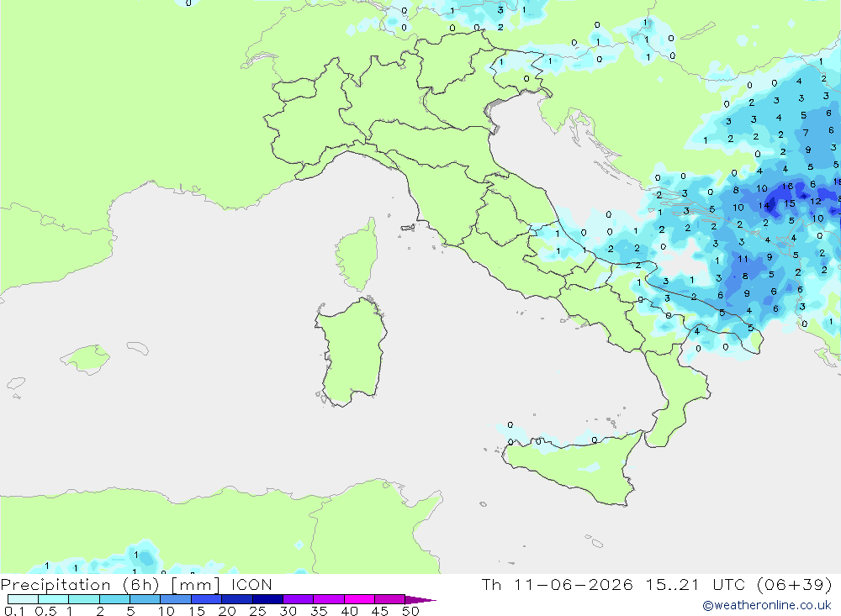Click the 'Th 11-06-2026 15..21 UTC (06+39)' timestamp
This screenshot has width=841, height=616.
pos(657,584)
